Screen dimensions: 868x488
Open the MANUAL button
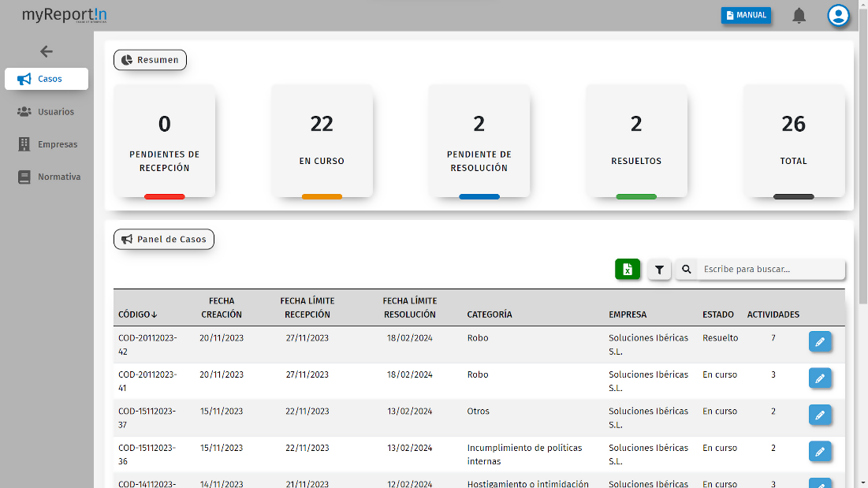click(745, 15)
